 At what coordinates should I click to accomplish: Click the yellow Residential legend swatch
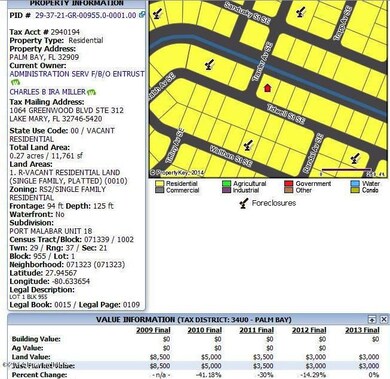click(160, 184)
